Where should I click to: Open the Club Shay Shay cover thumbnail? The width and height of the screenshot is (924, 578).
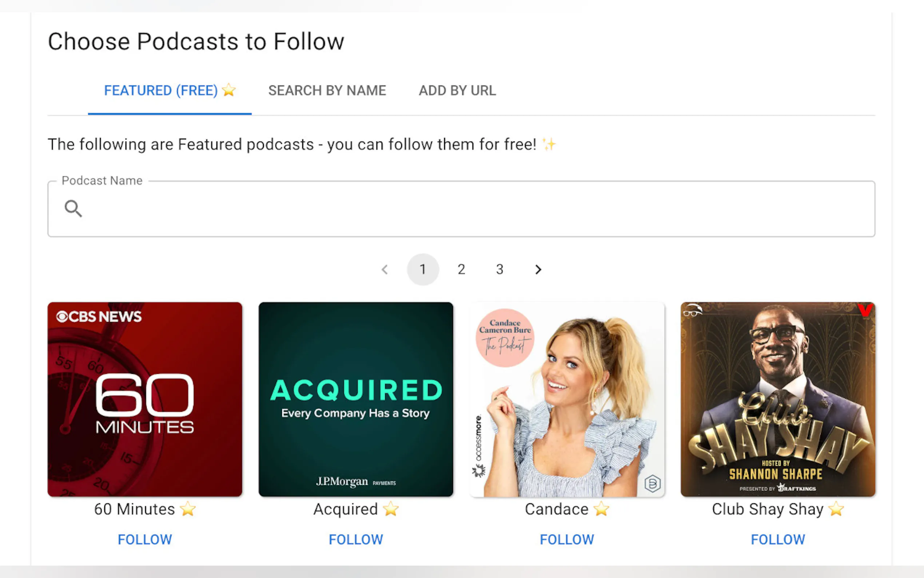click(778, 400)
